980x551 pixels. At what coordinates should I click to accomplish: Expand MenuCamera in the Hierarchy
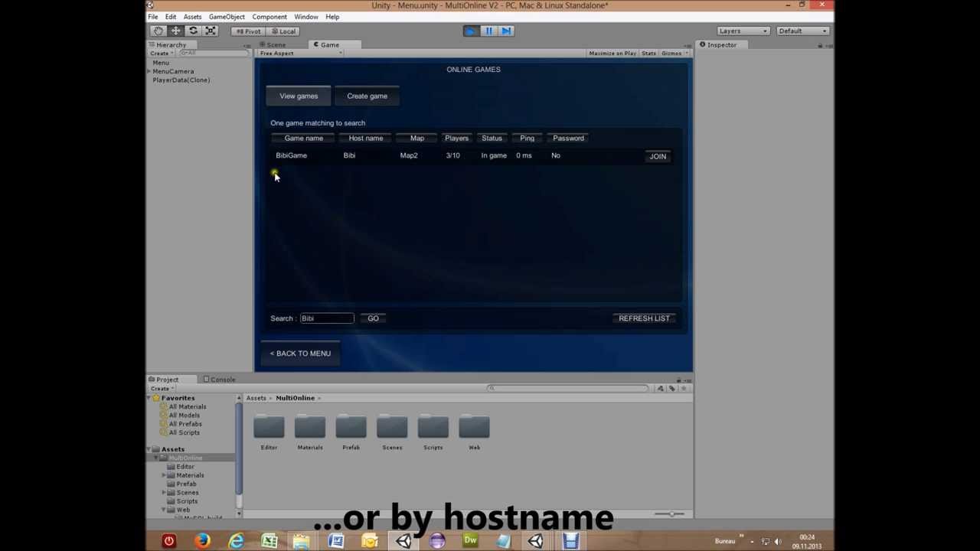pos(149,71)
